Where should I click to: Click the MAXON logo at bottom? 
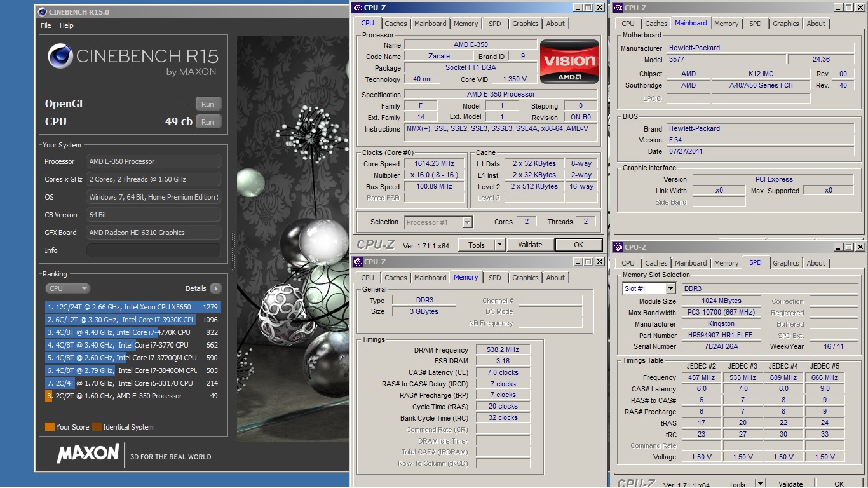88,454
